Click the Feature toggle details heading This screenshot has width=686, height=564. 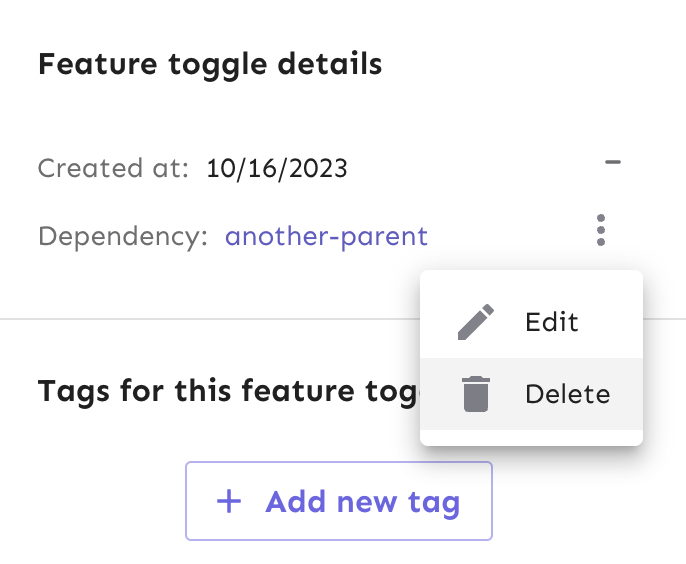tap(210, 65)
